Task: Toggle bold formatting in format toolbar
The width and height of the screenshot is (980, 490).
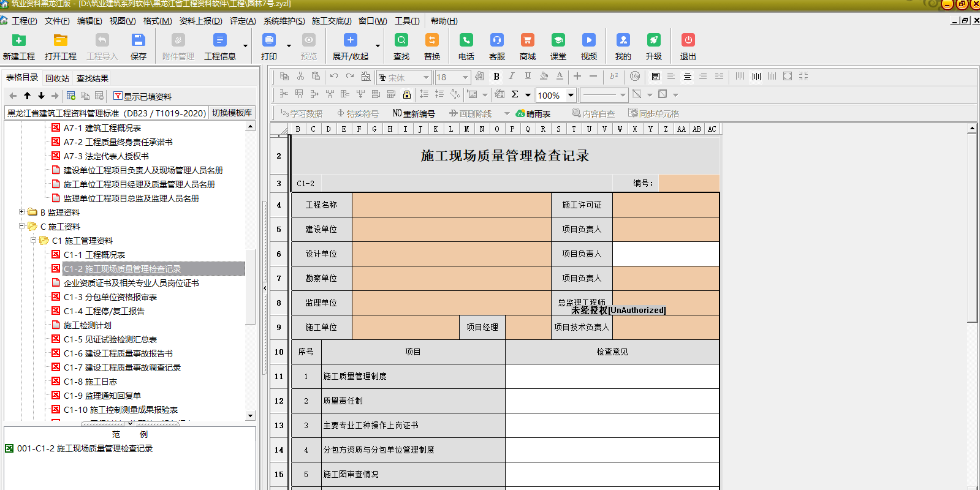Action: coord(496,77)
